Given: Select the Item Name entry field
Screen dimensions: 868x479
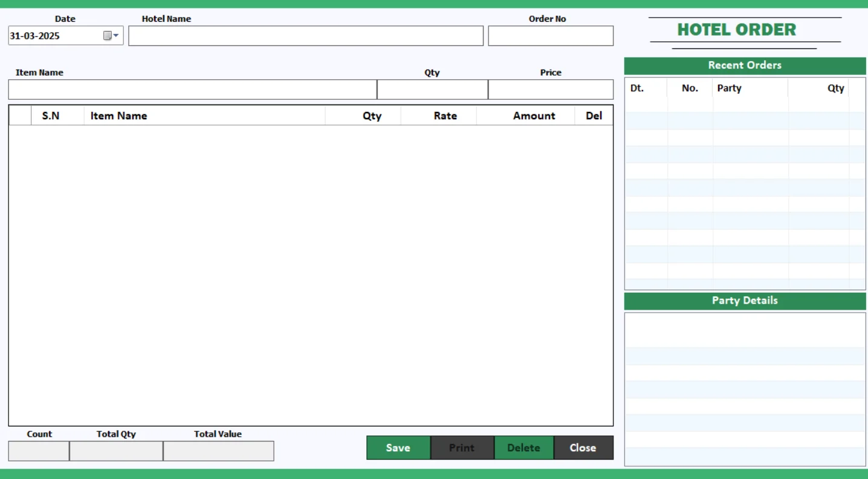Looking at the screenshot, I should [193, 90].
